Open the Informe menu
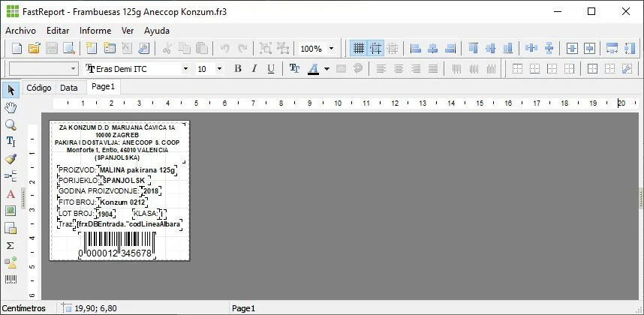 pyautogui.click(x=95, y=31)
